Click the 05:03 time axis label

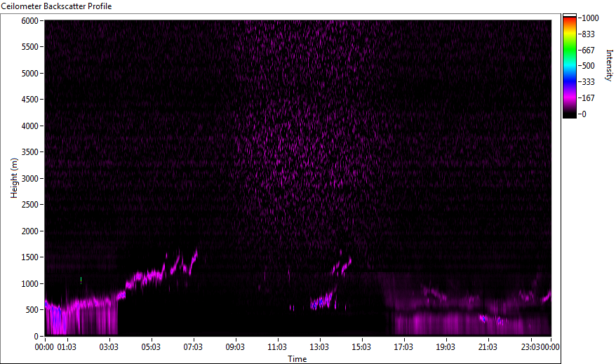151,347
